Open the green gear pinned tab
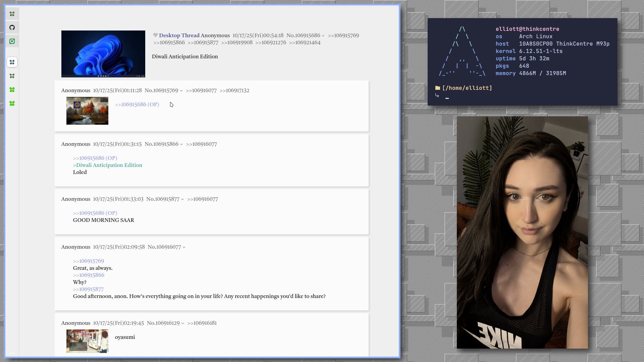Screen dimensions: 644x362 coord(12,41)
